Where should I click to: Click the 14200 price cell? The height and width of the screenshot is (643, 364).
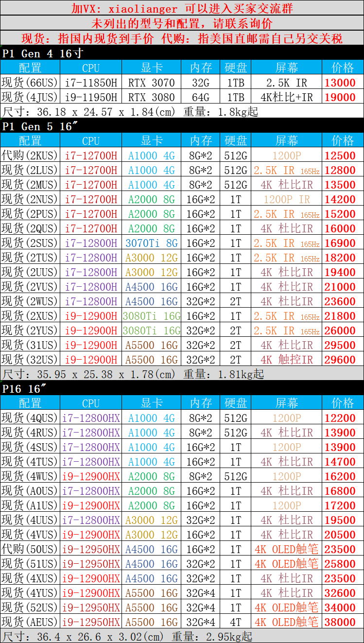pyautogui.click(x=343, y=199)
